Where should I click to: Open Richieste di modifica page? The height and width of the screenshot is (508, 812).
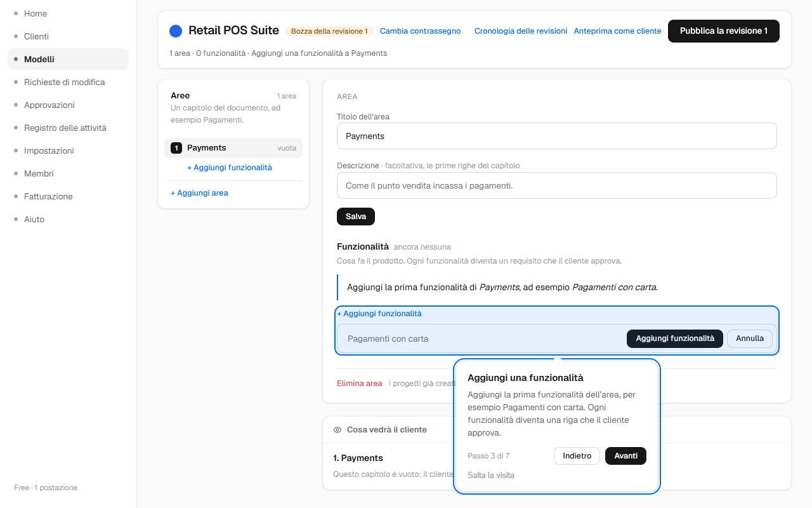tap(68, 82)
